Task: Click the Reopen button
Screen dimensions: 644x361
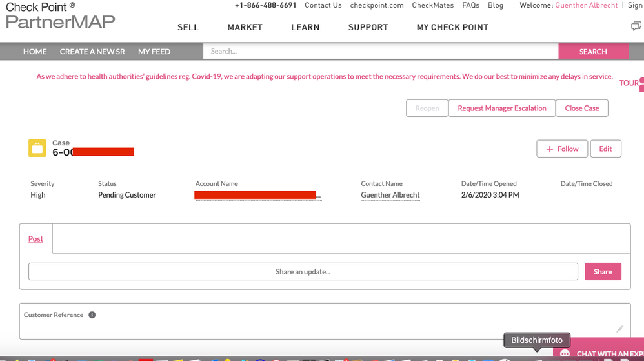Action: coord(427,108)
